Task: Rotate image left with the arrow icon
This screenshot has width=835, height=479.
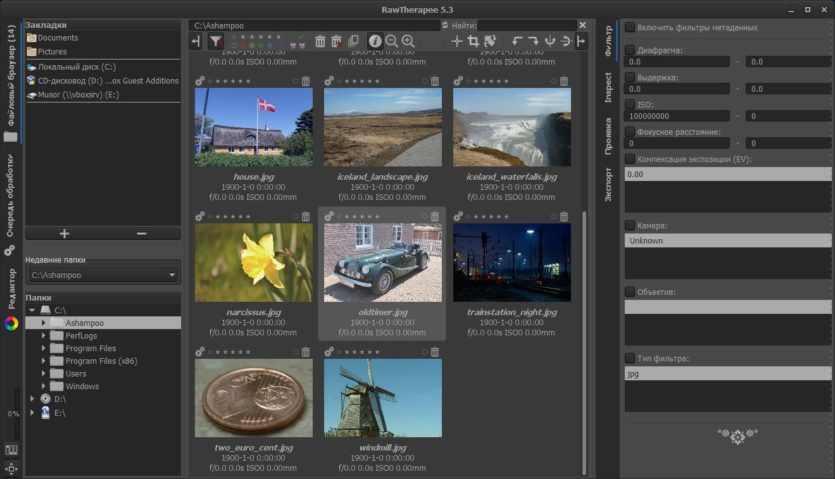Action: coord(517,41)
